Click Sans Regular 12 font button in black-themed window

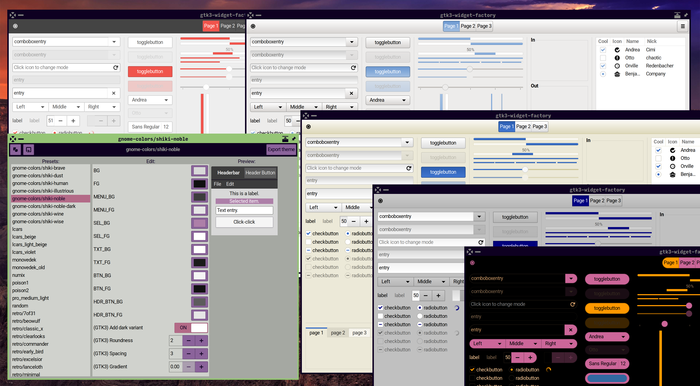607,364
